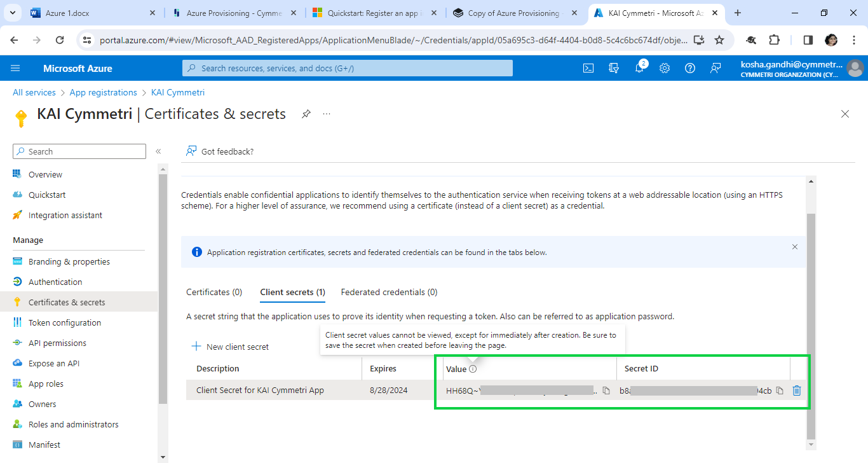Copy the client secret value
The image size is (868, 463).
pyautogui.click(x=606, y=390)
